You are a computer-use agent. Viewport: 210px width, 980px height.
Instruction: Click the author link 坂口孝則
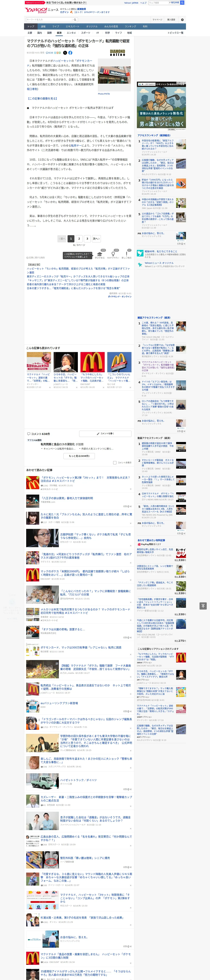click(32, 89)
